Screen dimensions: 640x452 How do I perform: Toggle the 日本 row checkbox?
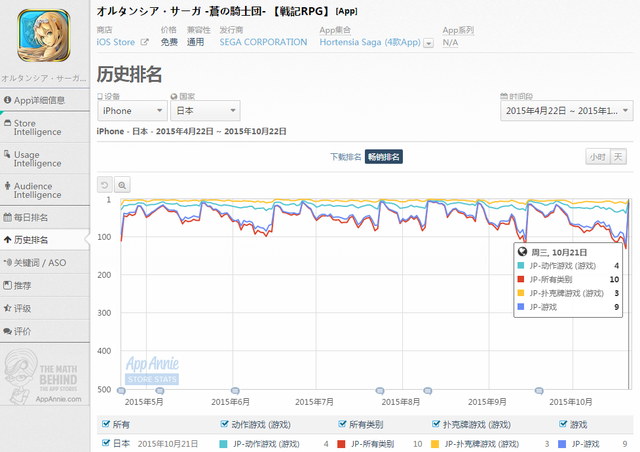[106, 443]
